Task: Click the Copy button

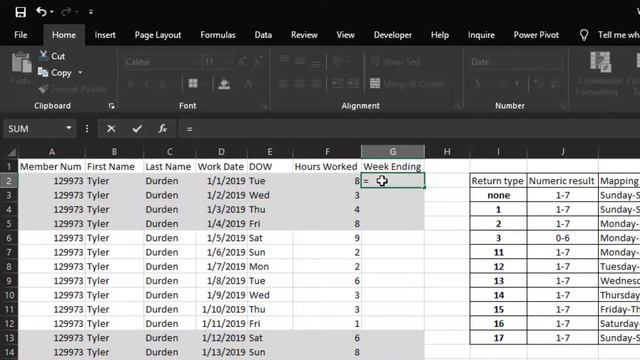Action: [56, 73]
